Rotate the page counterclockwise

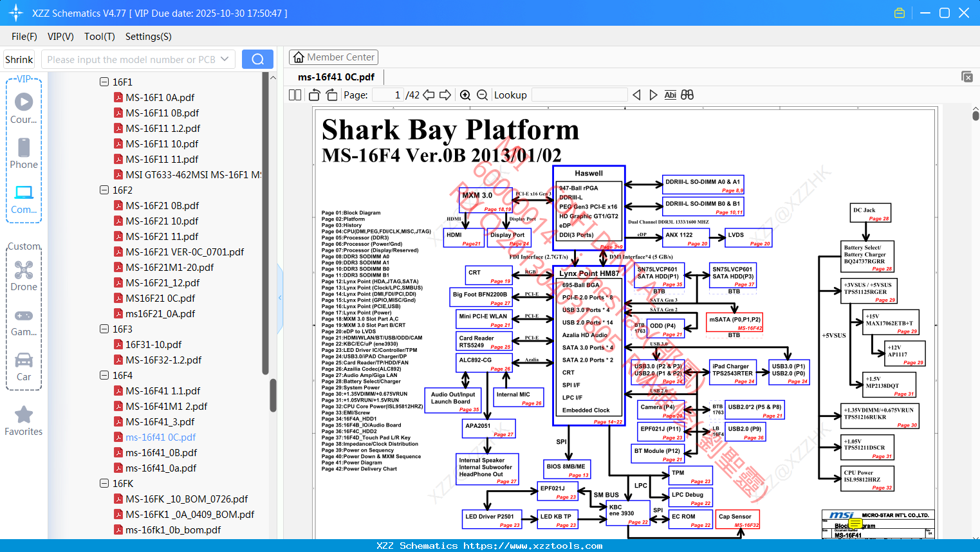314,95
